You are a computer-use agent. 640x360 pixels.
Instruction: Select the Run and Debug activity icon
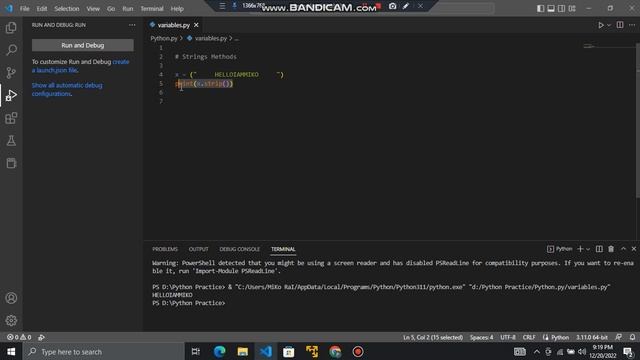(x=11, y=95)
